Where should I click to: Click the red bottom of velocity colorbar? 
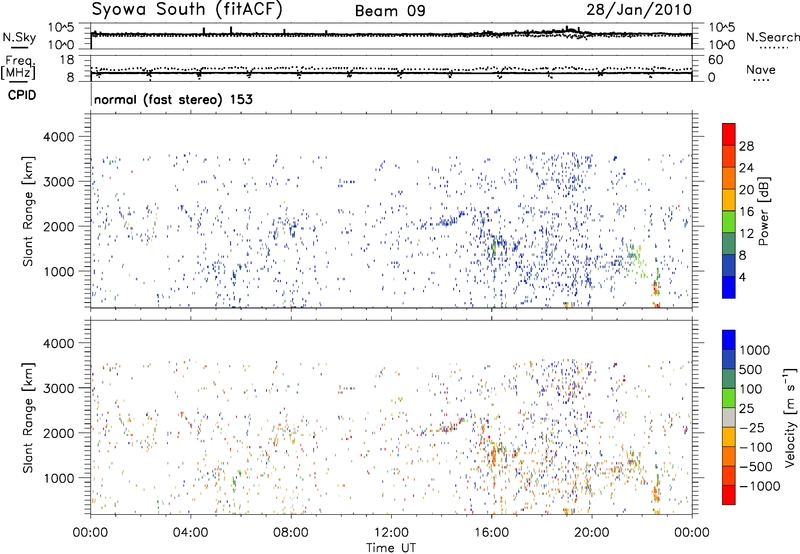point(729,495)
